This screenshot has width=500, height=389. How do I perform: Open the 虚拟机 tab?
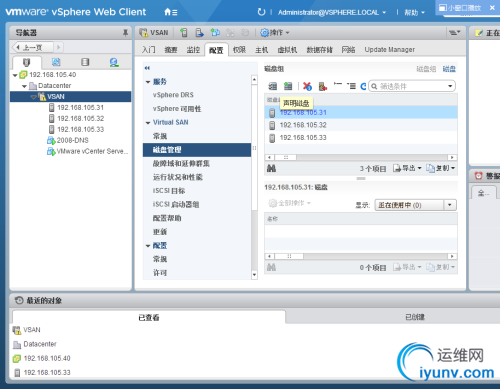[x=287, y=50]
